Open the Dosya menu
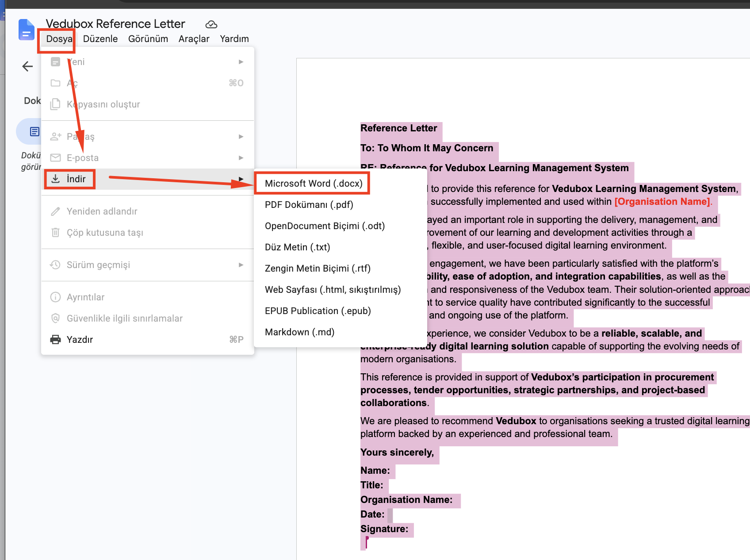 [x=59, y=39]
